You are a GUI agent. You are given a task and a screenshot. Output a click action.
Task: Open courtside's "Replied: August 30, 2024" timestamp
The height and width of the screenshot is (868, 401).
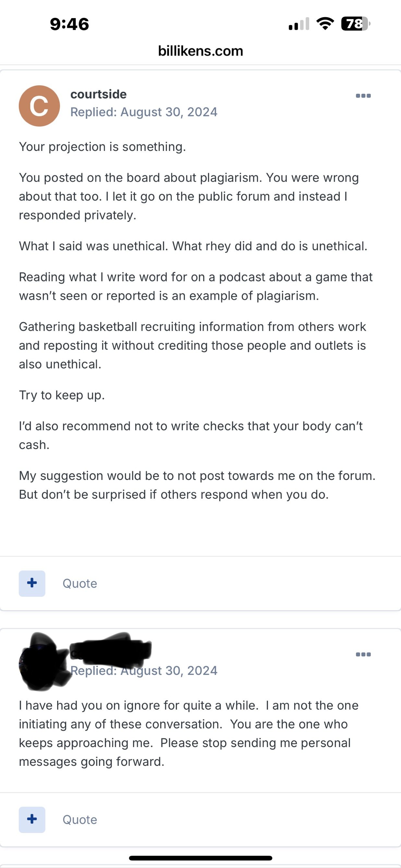144,112
